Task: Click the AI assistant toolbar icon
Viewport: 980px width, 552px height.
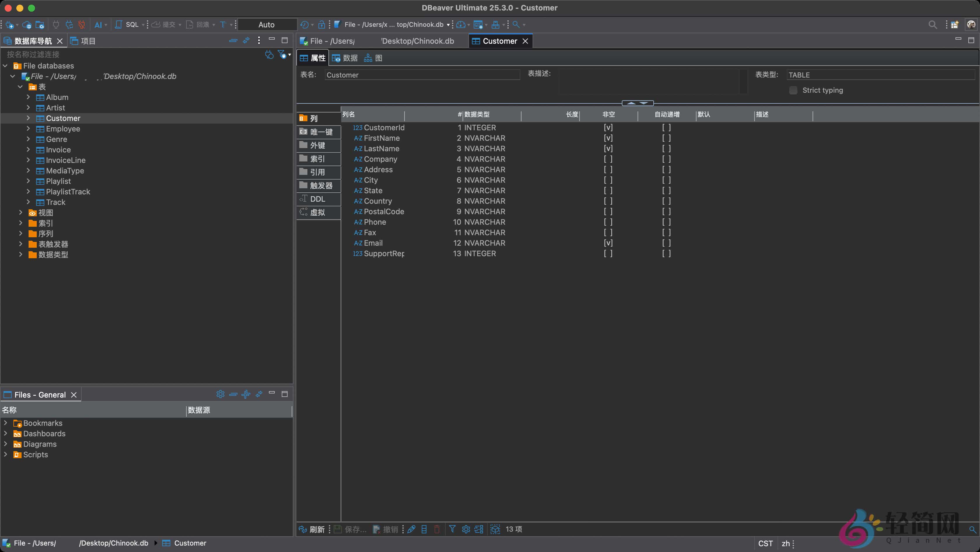Action: coord(98,25)
